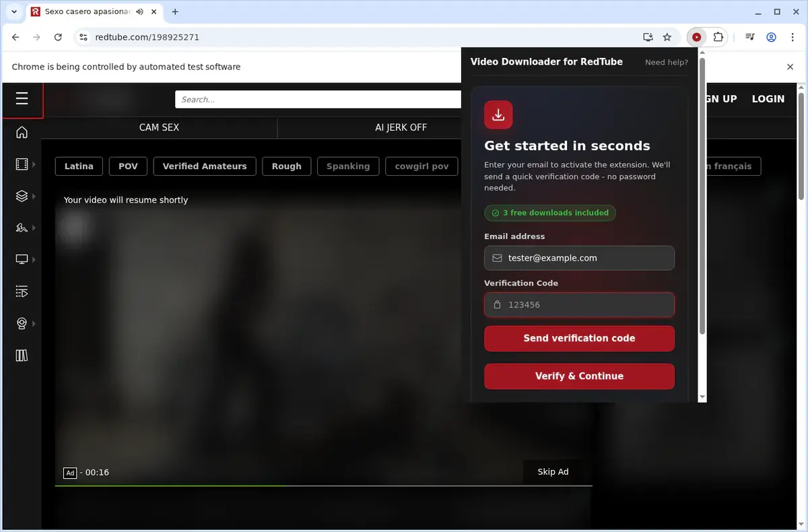Click the address bar URL
Image resolution: width=808 pixels, height=532 pixels.
(147, 37)
